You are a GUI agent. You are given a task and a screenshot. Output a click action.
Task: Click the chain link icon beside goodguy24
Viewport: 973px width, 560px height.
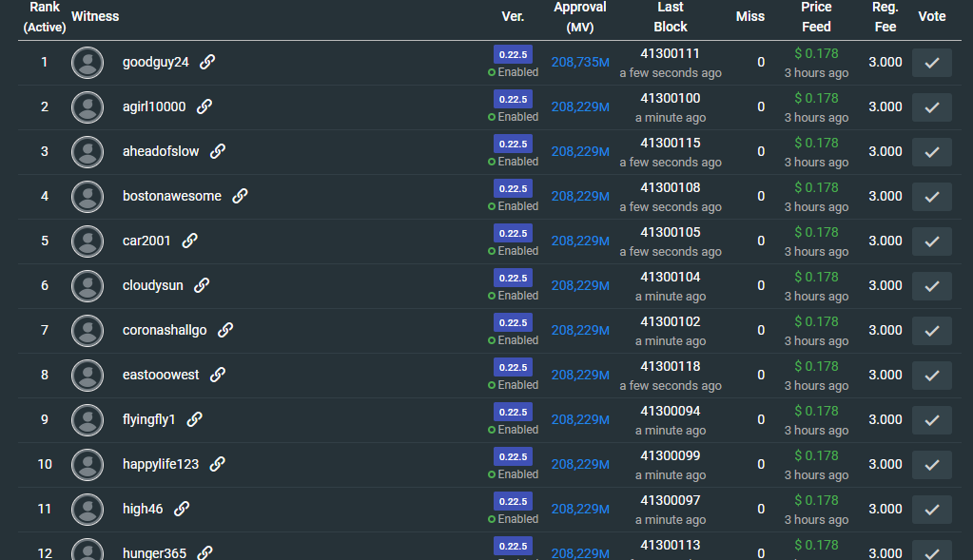click(x=207, y=62)
